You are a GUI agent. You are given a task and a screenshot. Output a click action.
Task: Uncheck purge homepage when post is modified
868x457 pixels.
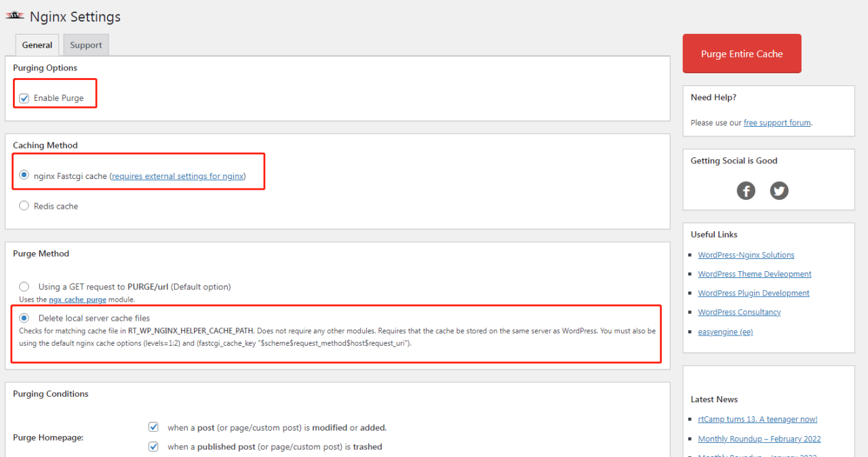(x=153, y=427)
